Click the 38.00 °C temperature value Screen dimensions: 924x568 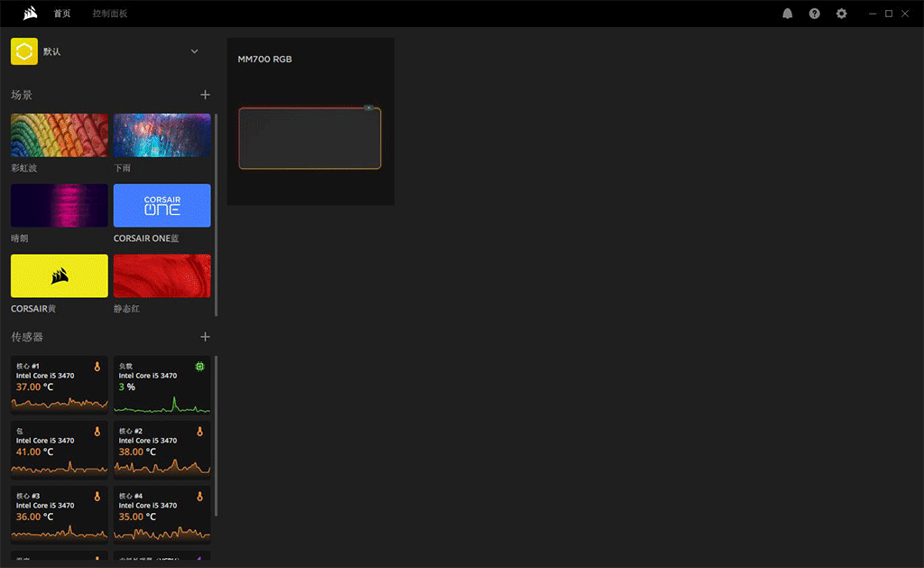(x=137, y=452)
